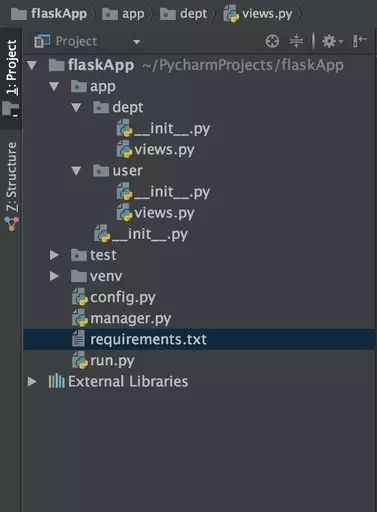Click the Python icon of run.py
The image size is (377, 512).
pyautogui.click(x=80, y=360)
